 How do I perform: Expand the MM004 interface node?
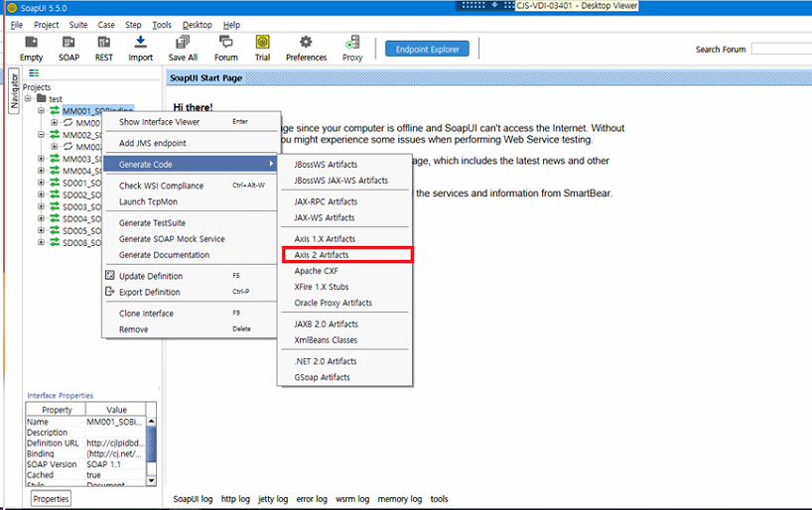(x=41, y=171)
